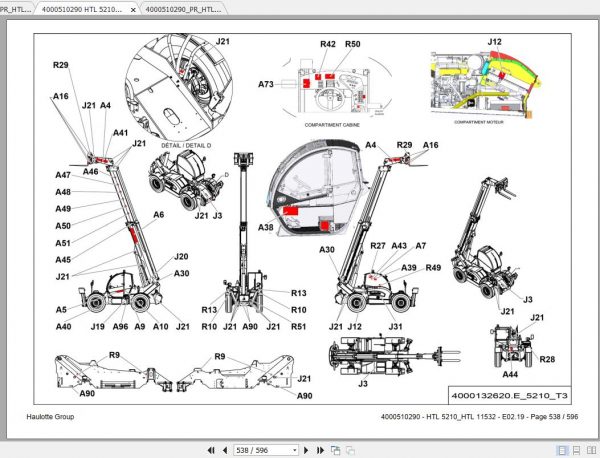This screenshot has height=458, width=600.
Task: Click the J31 label
Action: (395, 326)
